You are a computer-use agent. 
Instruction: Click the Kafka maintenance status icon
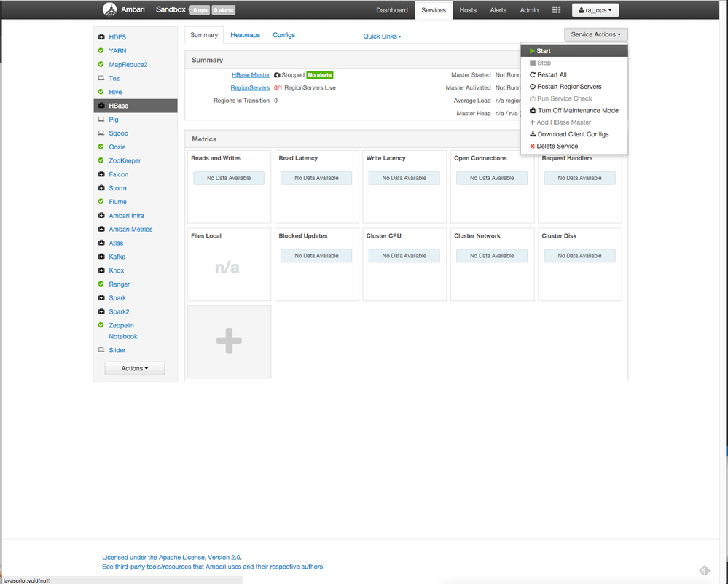point(101,257)
